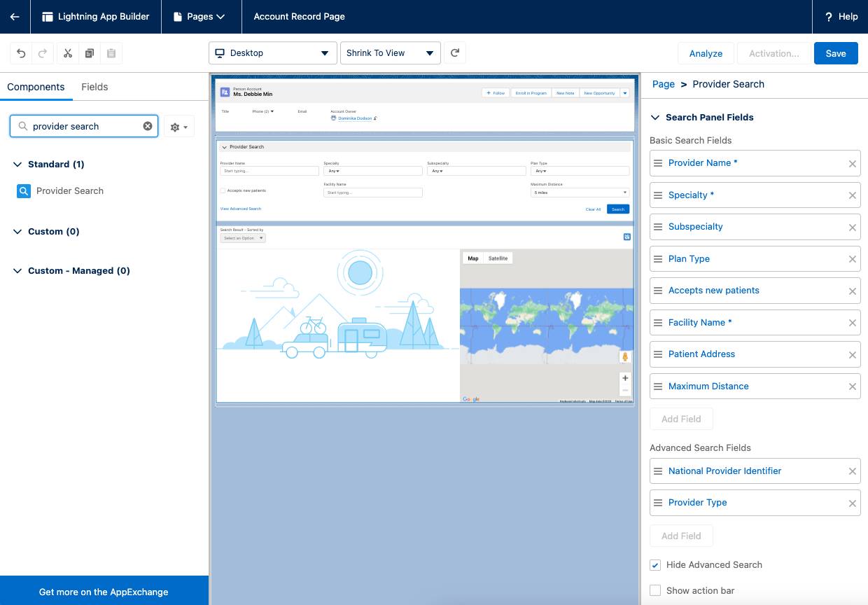868x605 pixels.
Task: Cut the selected component
Action: tap(68, 53)
